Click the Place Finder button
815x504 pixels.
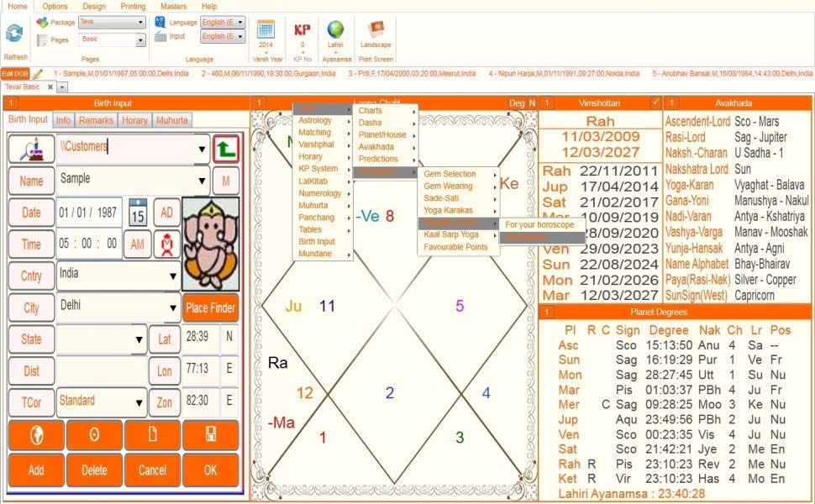pos(211,307)
